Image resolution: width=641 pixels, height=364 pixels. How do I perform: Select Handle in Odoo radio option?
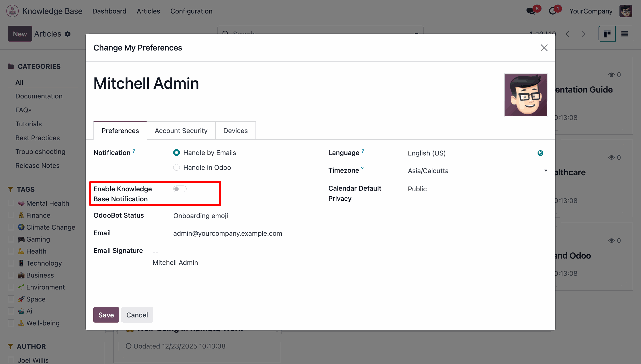pyautogui.click(x=177, y=167)
